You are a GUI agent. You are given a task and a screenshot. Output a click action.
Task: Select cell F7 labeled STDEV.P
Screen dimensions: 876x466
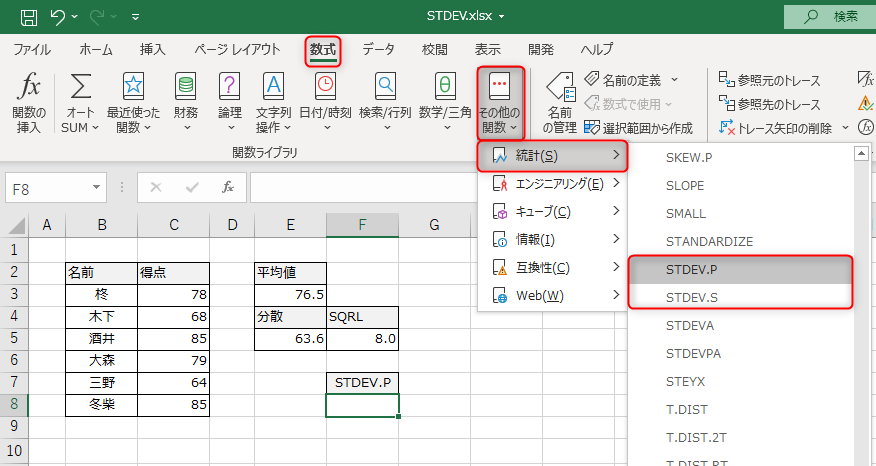(363, 383)
